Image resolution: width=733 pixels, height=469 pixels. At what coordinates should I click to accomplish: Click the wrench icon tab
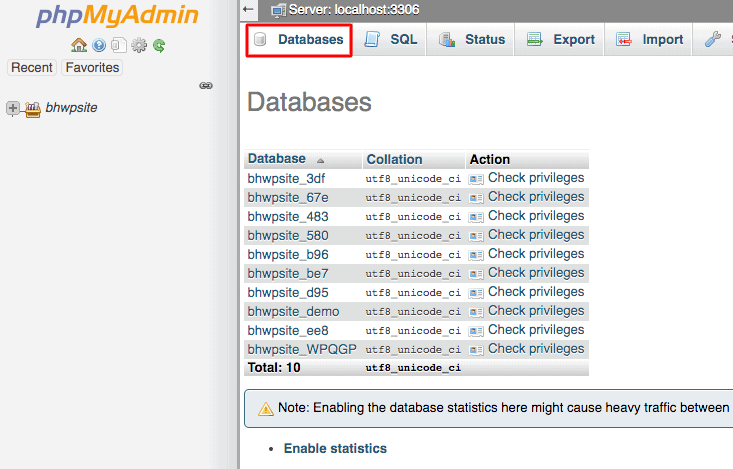pos(712,40)
